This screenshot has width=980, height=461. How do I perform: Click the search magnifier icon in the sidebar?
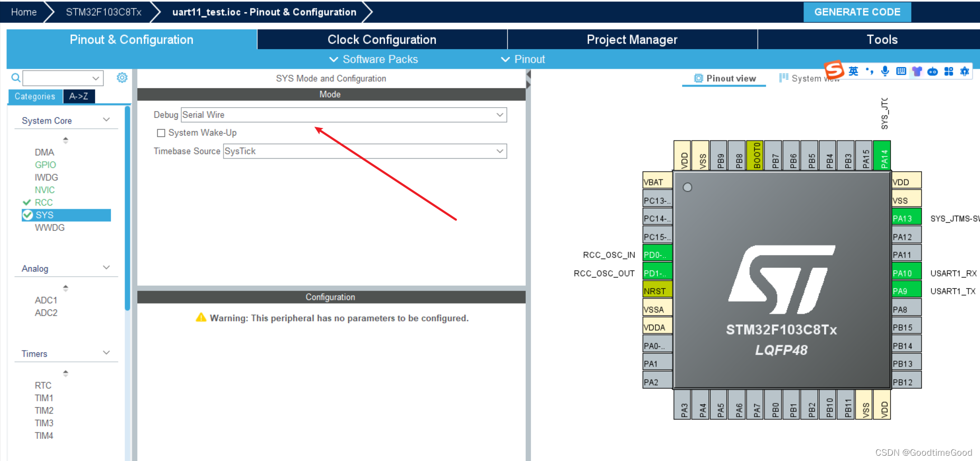pos(16,78)
